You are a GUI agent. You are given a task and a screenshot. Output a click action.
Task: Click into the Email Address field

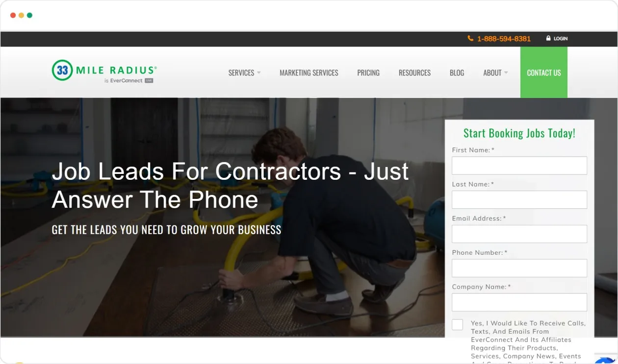pos(519,234)
